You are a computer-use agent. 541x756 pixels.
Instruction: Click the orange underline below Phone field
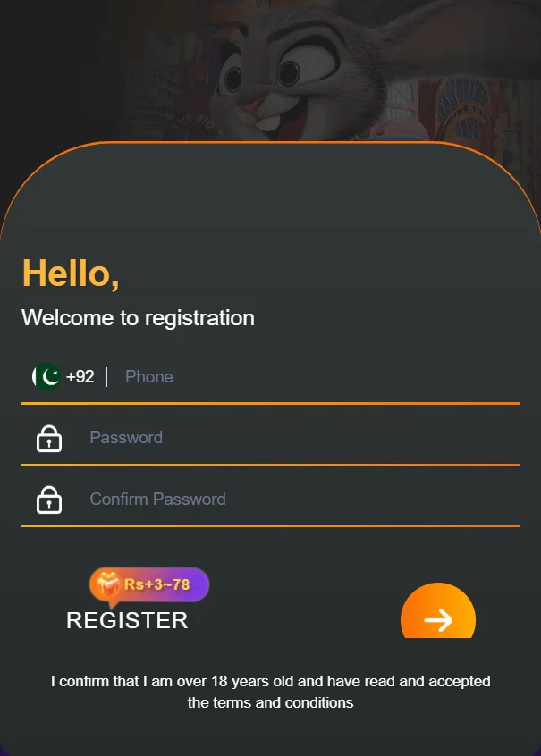(271, 403)
